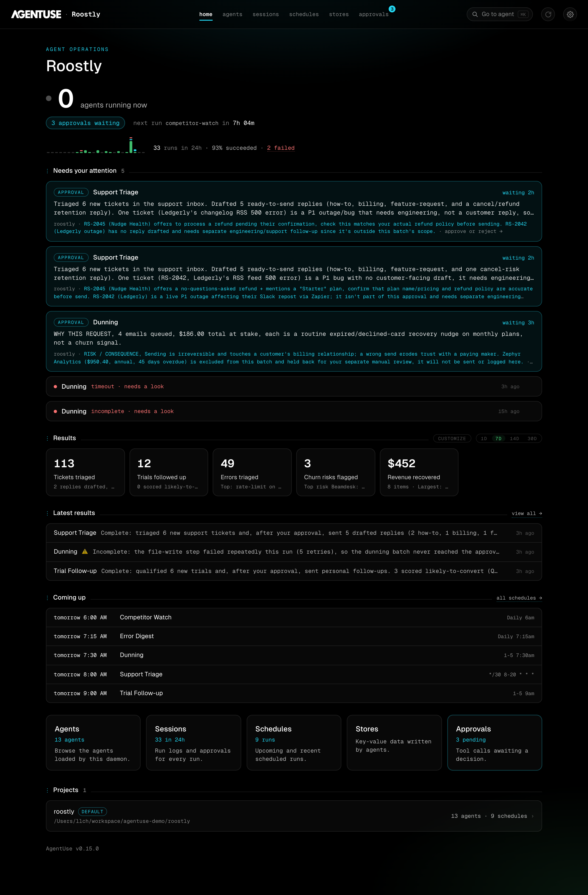Open the Stores navigation card
This screenshot has width=588, height=895.
pos(394,743)
